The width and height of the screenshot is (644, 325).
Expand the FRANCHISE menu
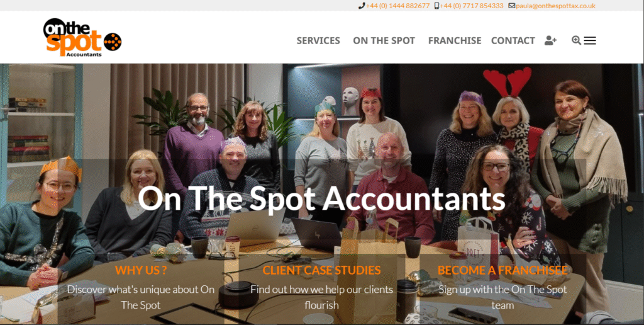(x=455, y=41)
